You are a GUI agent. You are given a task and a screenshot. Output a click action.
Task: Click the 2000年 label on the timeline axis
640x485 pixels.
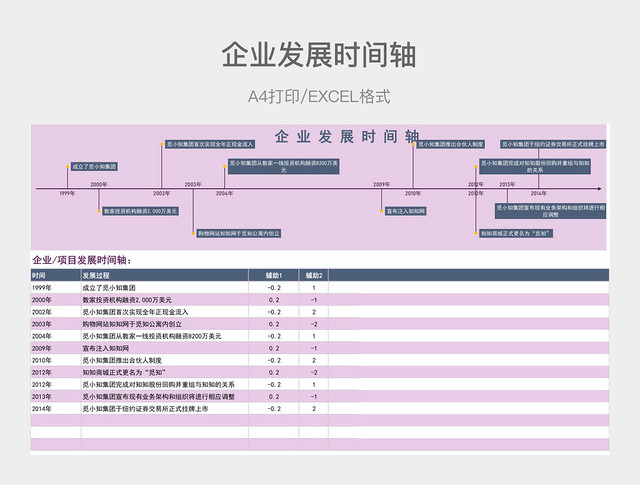coord(98,185)
